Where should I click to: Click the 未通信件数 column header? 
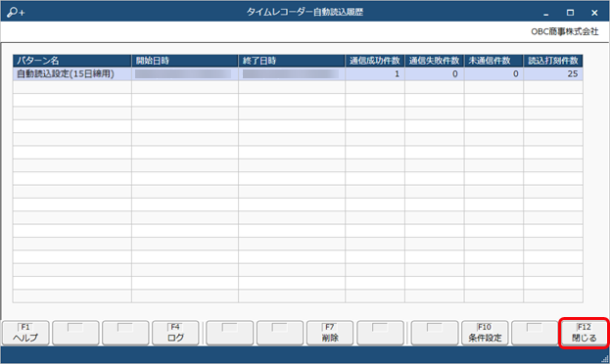pyautogui.click(x=493, y=61)
